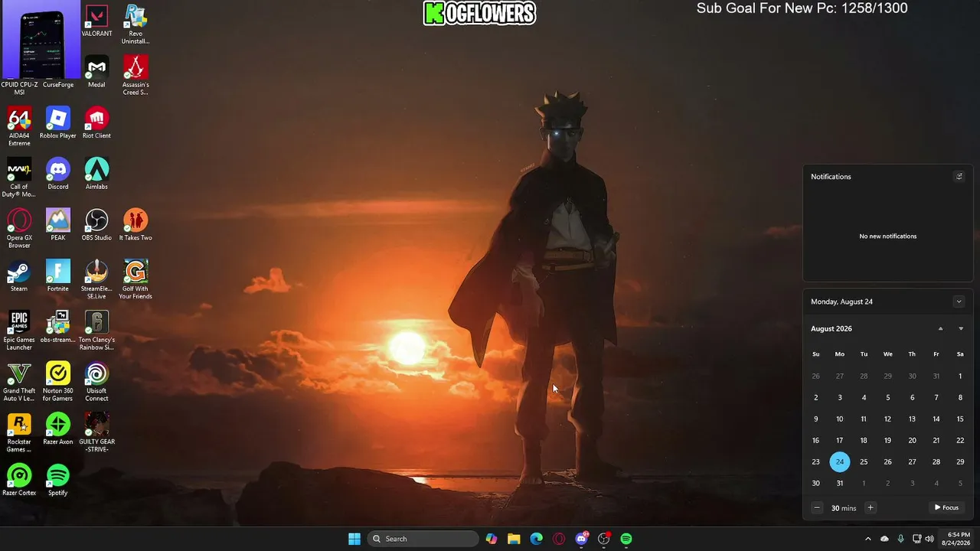This screenshot has width=980, height=551.
Task: Select the Rockstar Games desktop icon
Action: [x=19, y=433]
